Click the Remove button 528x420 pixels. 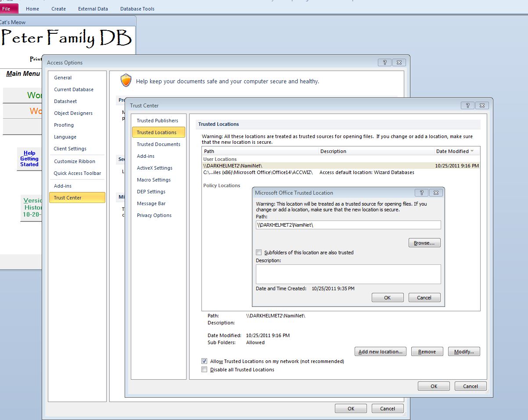[427, 352]
